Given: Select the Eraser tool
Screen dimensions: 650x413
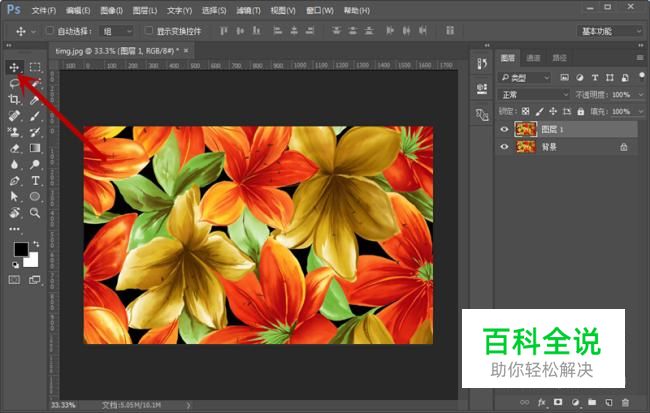Looking at the screenshot, I should [14, 148].
